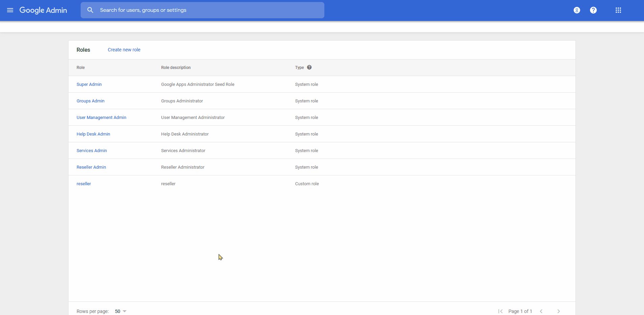Select the 'Services Administrator' description
644x315 pixels.
tap(183, 151)
